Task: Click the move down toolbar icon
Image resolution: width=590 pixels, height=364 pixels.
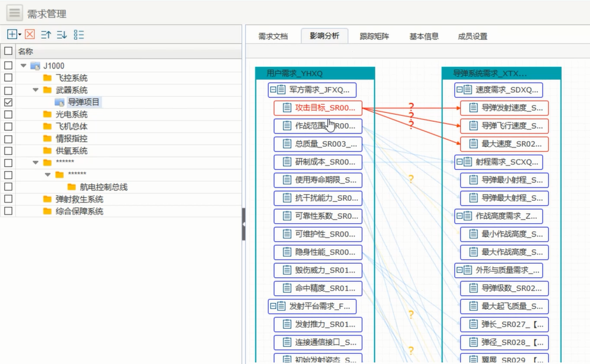Action: (62, 35)
